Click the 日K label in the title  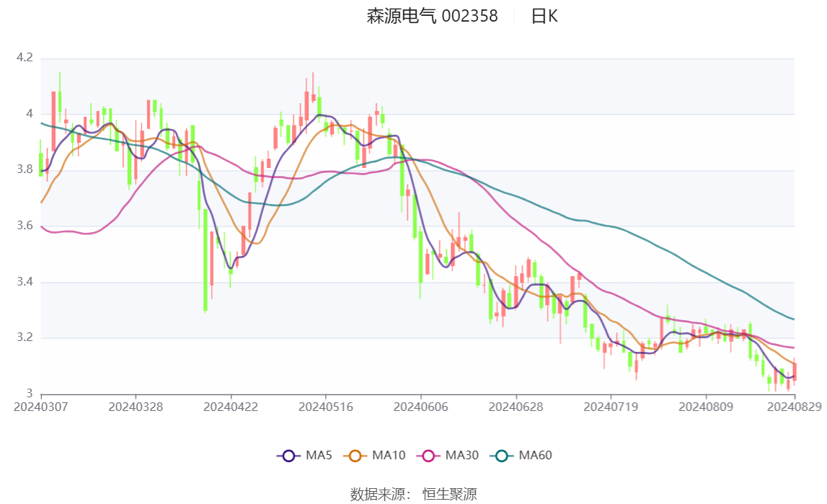[544, 17]
